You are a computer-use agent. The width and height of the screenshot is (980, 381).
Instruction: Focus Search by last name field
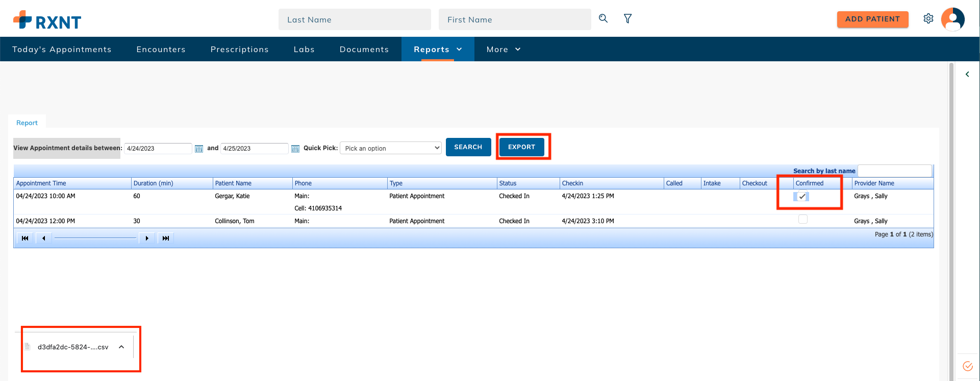895,171
